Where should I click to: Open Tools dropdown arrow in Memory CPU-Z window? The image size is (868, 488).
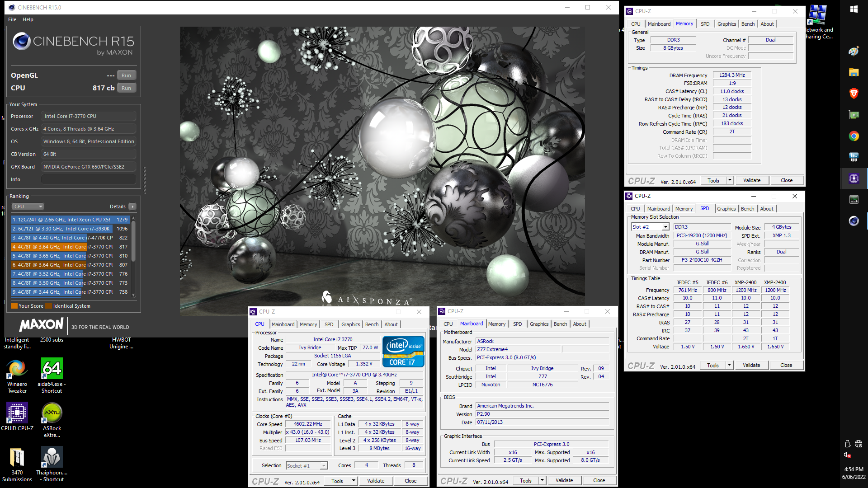click(x=729, y=180)
